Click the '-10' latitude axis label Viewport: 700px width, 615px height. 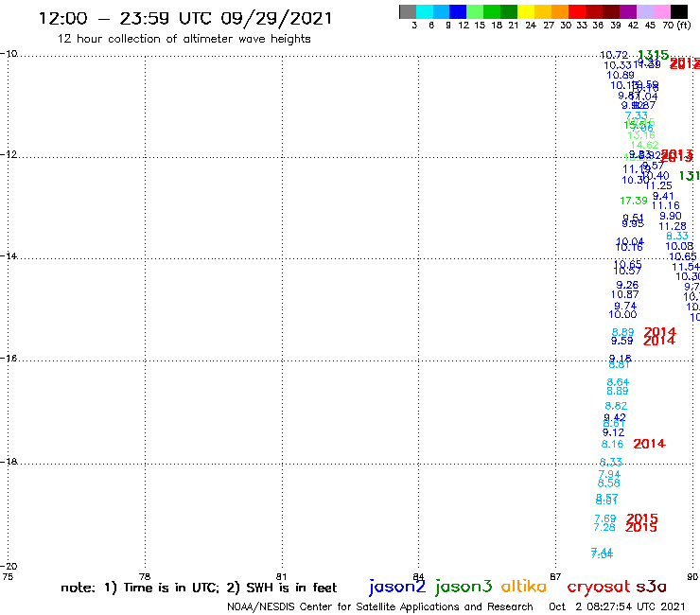point(9,54)
